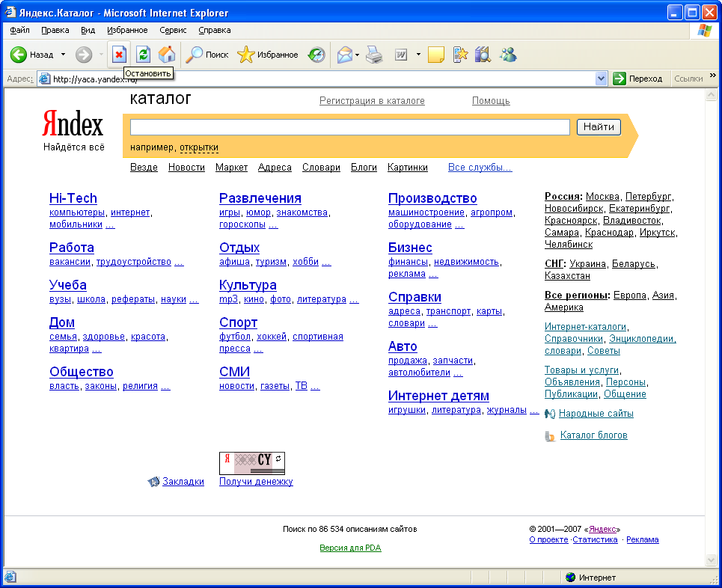Expand the address bar URL dropdown

click(601, 79)
